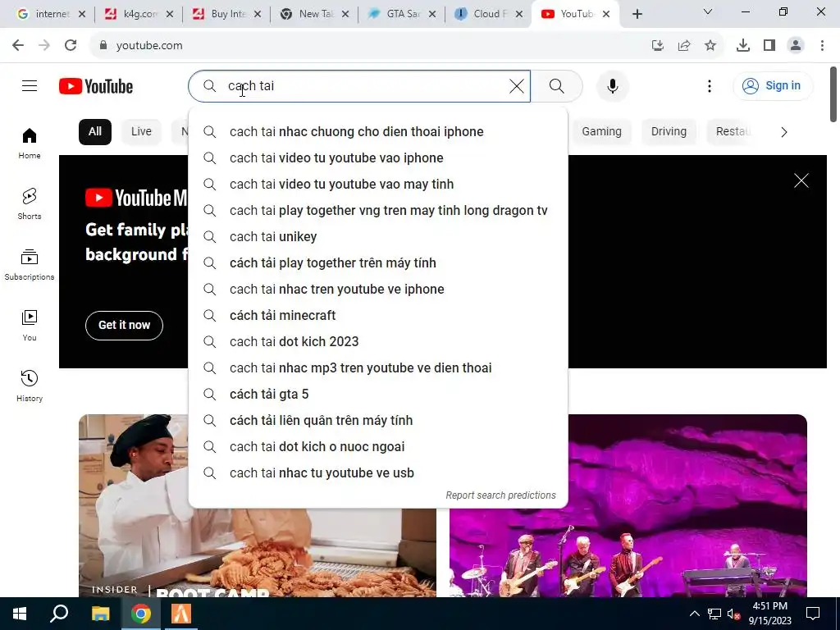Open the You section in sidebar
The height and width of the screenshot is (630, 840).
click(x=30, y=325)
